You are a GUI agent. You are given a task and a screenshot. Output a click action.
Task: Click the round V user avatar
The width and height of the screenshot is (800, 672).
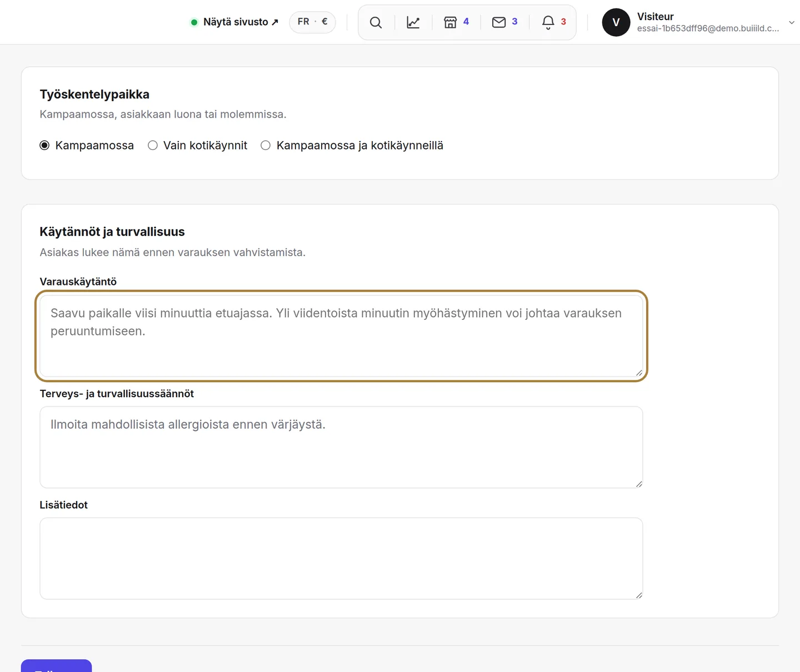(x=616, y=22)
